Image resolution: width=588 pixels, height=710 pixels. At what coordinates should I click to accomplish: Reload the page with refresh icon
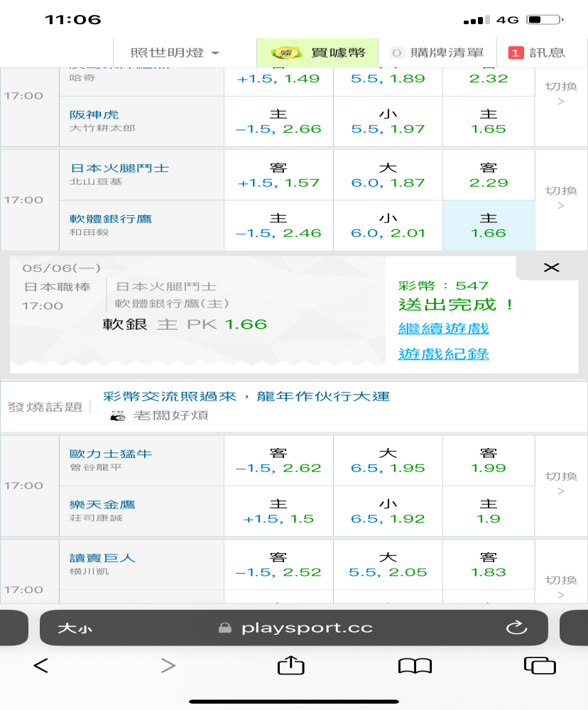pos(516,628)
